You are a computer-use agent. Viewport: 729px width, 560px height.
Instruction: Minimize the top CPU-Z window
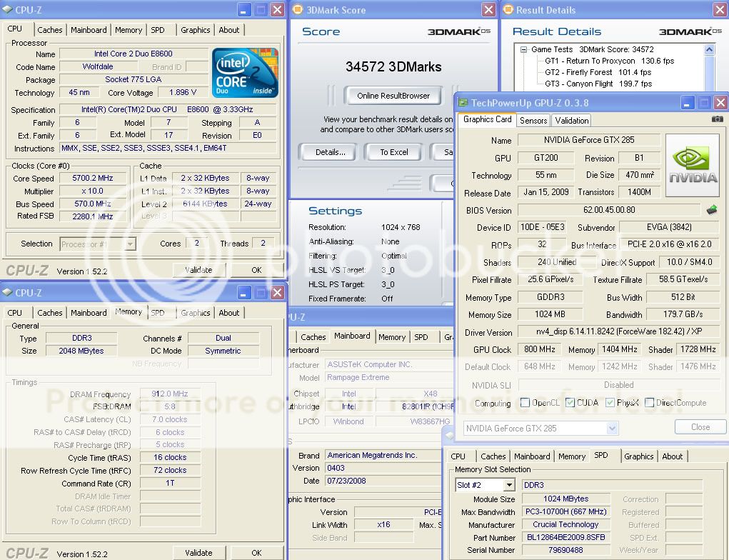pyautogui.click(x=243, y=10)
